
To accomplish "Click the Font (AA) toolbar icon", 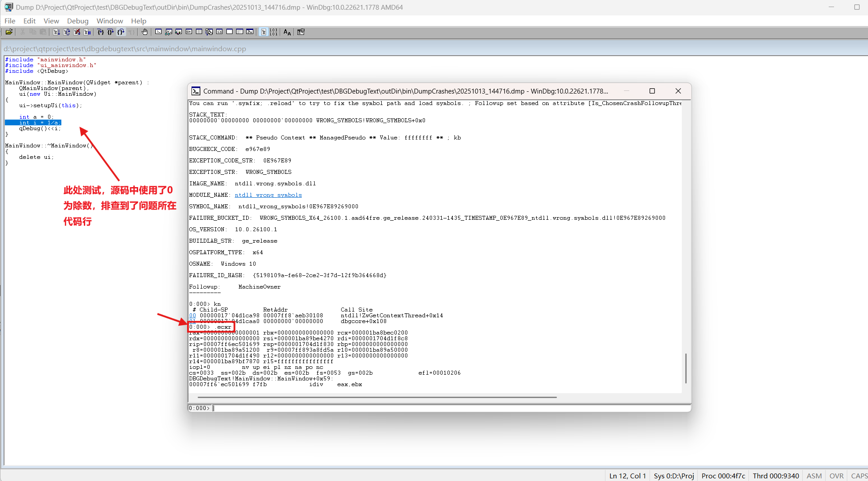I will 287,32.
